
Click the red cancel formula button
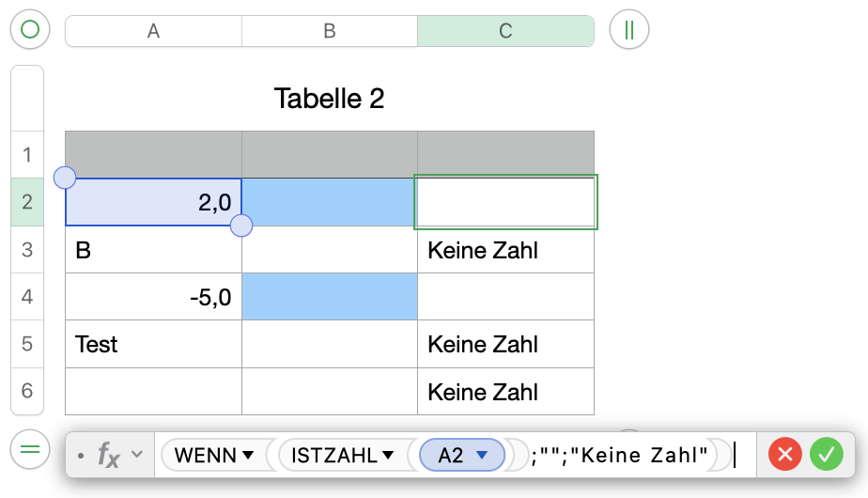click(x=785, y=456)
